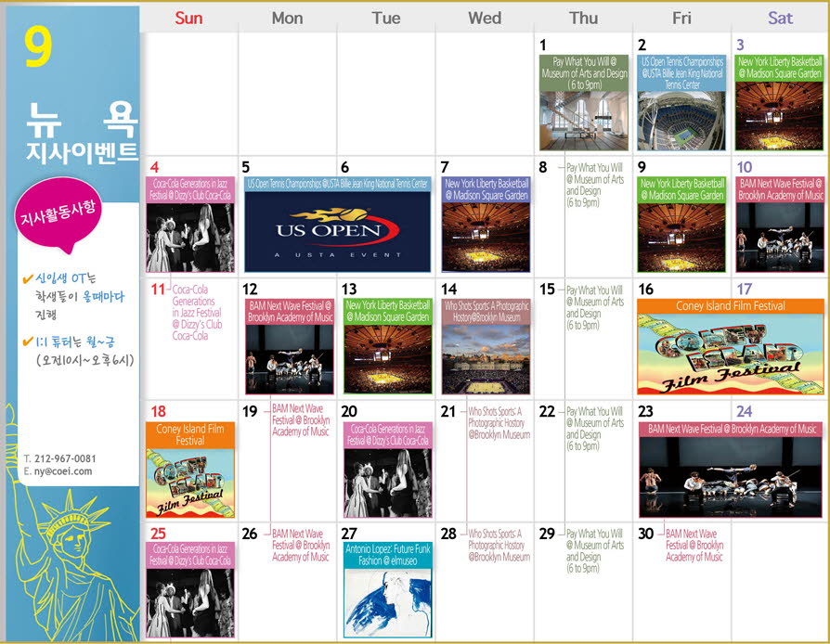Select the Pay What You Will text on the 15th
The image size is (830, 644).
click(x=595, y=307)
